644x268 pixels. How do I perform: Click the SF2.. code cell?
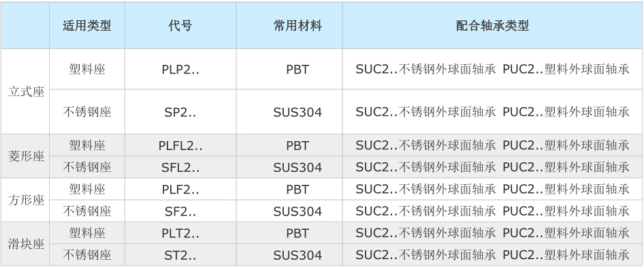pyautogui.click(x=180, y=211)
